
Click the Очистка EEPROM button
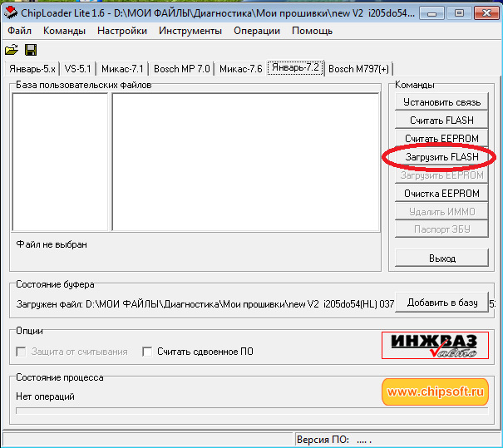441,194
